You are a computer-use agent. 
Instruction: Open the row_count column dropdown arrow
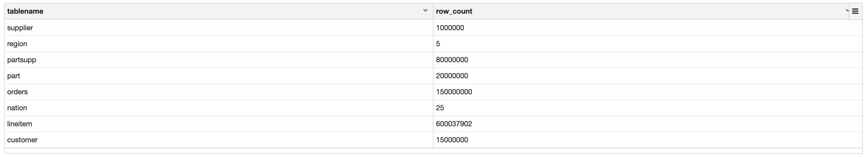pyautogui.click(x=847, y=11)
